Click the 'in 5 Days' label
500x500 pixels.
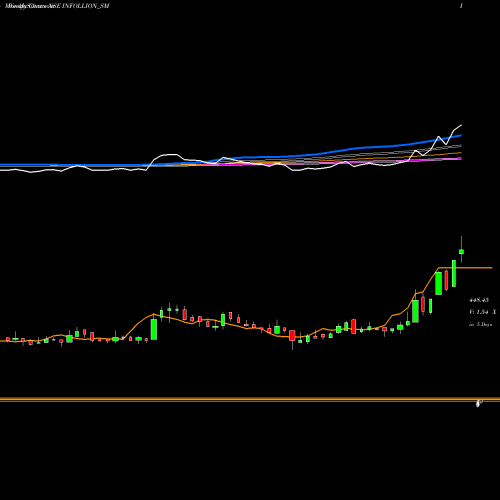(480, 324)
